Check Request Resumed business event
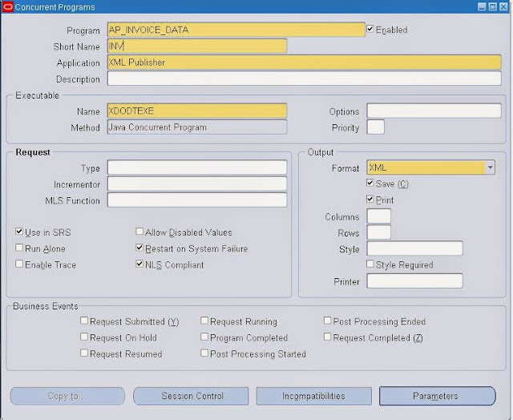 click(x=84, y=353)
